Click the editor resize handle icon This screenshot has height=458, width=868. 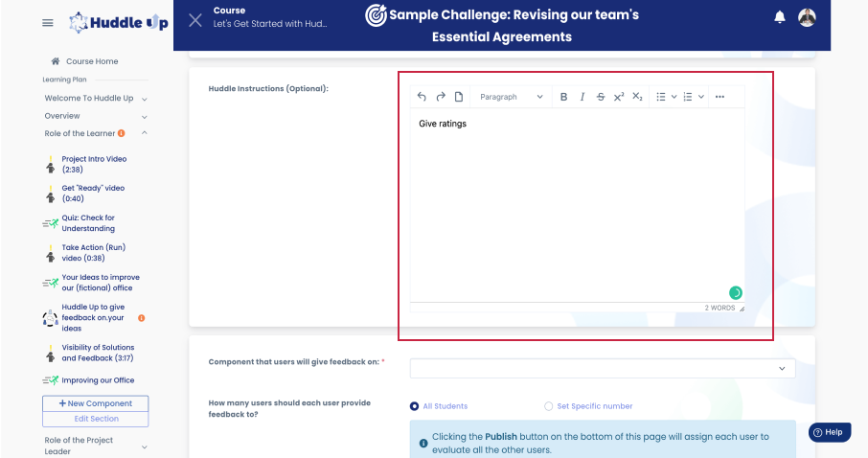[x=742, y=309]
